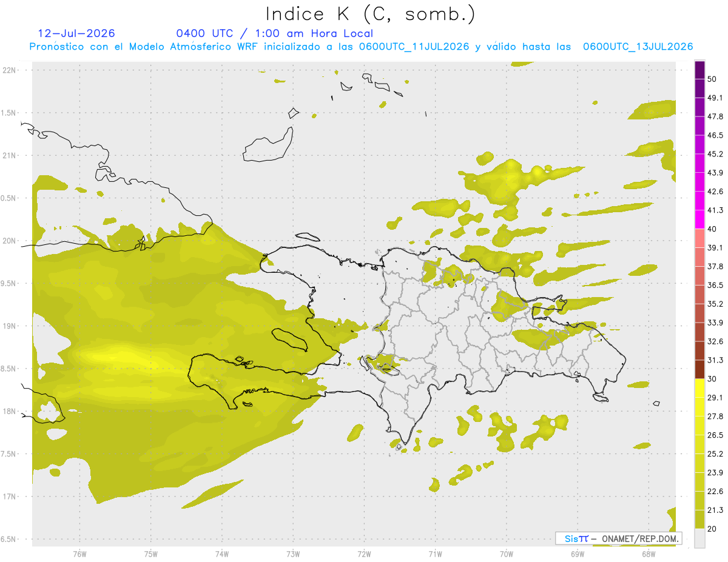The width and height of the screenshot is (728, 562).
Task: Click the 'ONAMET/REP.DOM.' credit label
Action: 640,538
